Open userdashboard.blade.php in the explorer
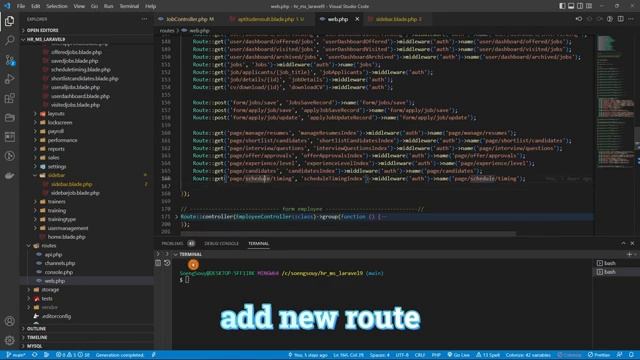The width and height of the screenshot is (640, 360). pyautogui.click(x=80, y=96)
